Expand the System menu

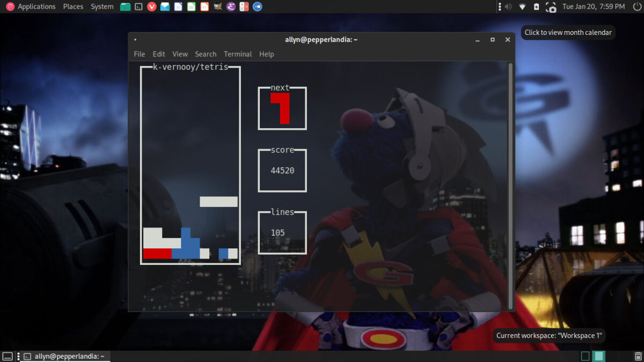coord(102,7)
